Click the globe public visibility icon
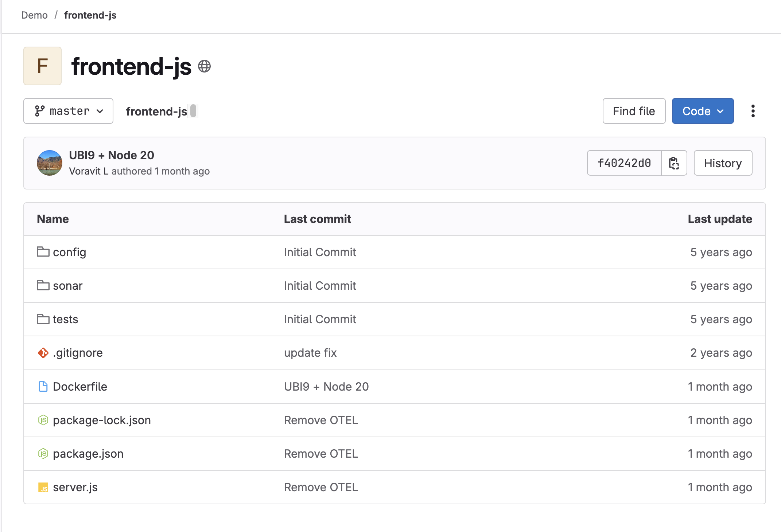The image size is (781, 532). [204, 66]
